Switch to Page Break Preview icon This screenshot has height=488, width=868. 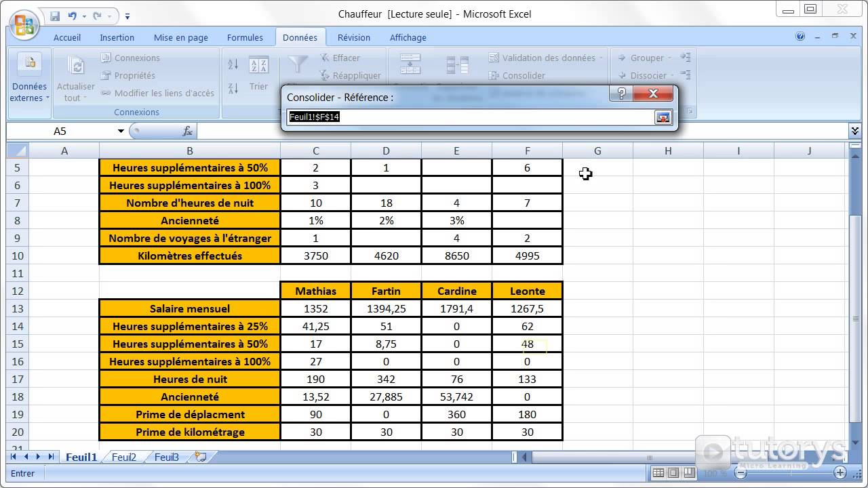[689, 473]
